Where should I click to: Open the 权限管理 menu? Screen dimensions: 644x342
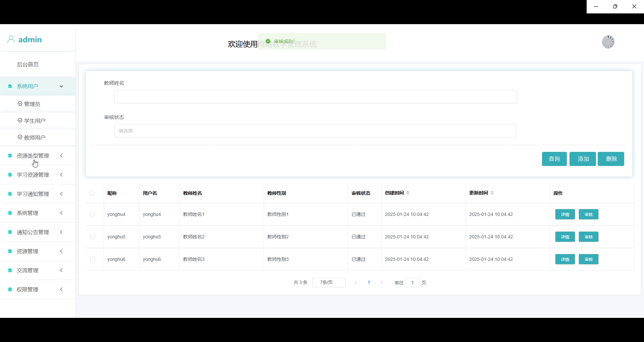coord(38,289)
